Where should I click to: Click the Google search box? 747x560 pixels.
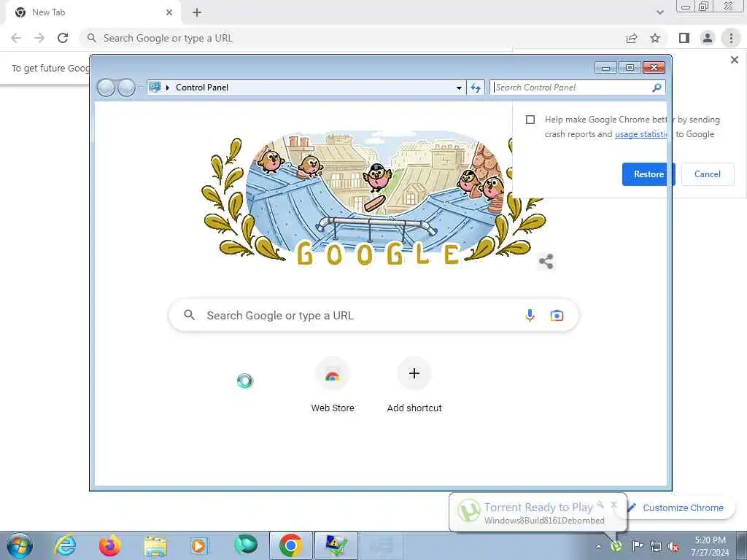[x=373, y=315]
